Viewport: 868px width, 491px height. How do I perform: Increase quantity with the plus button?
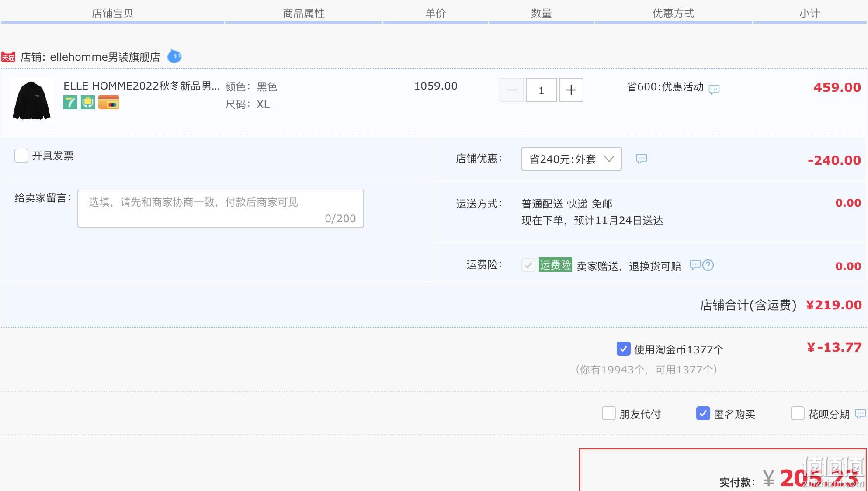(571, 90)
